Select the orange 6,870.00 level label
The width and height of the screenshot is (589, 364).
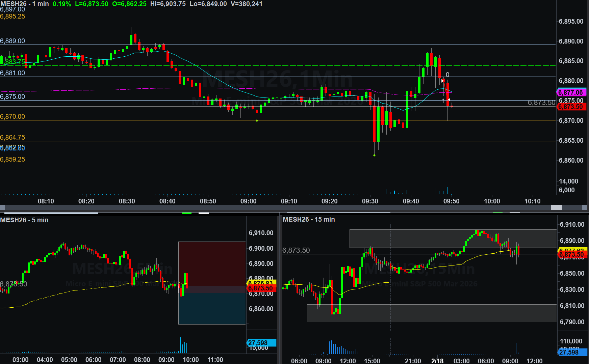(12, 116)
